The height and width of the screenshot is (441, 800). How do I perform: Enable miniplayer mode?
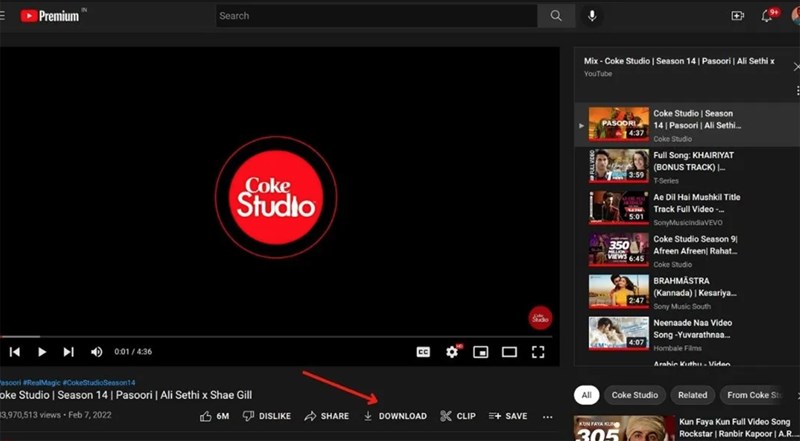click(x=481, y=352)
